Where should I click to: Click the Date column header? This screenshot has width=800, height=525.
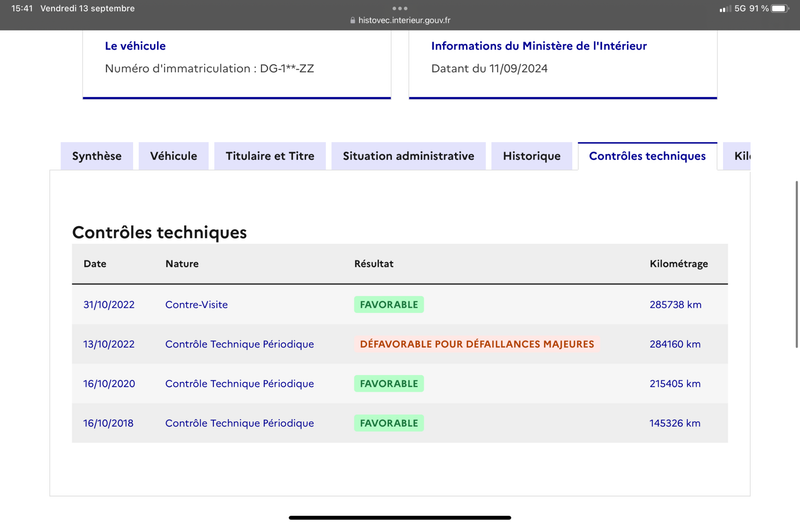click(x=95, y=264)
